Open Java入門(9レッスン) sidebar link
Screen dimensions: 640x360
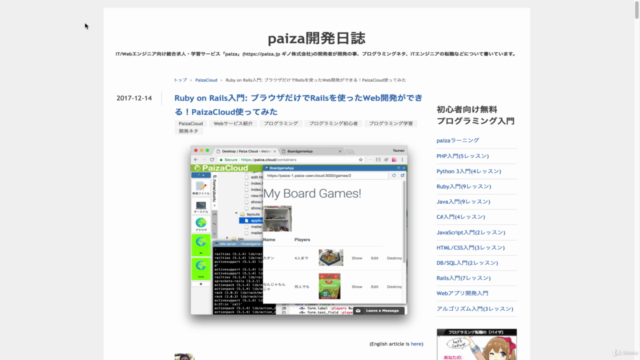pos(463,202)
